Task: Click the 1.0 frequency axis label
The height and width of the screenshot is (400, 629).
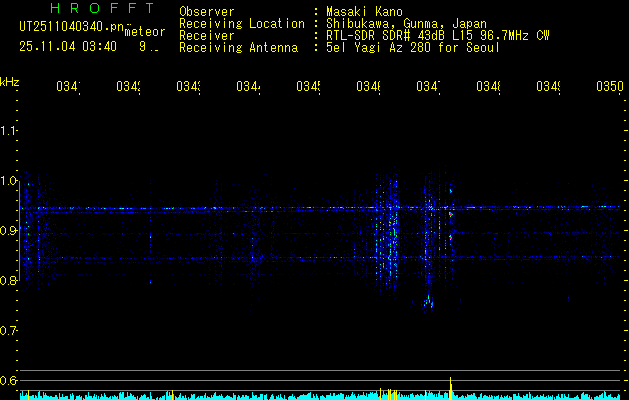Action: pos(8,181)
